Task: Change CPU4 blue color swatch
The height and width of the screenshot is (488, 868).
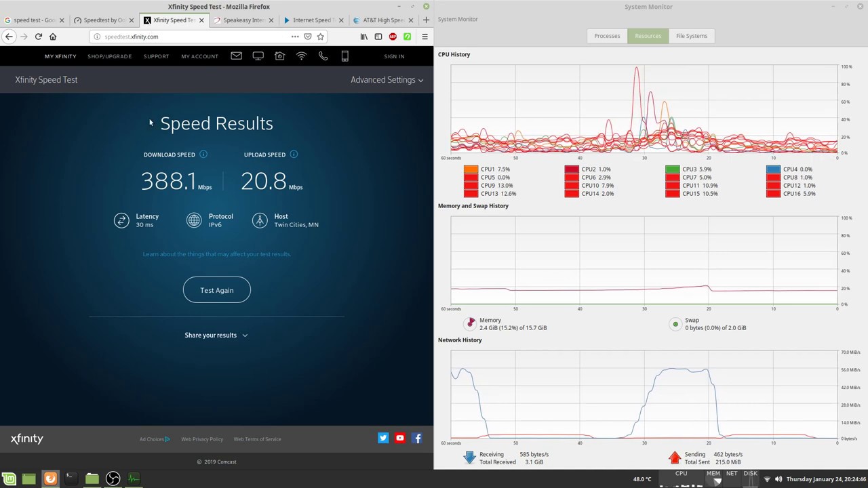Action: [x=773, y=169]
